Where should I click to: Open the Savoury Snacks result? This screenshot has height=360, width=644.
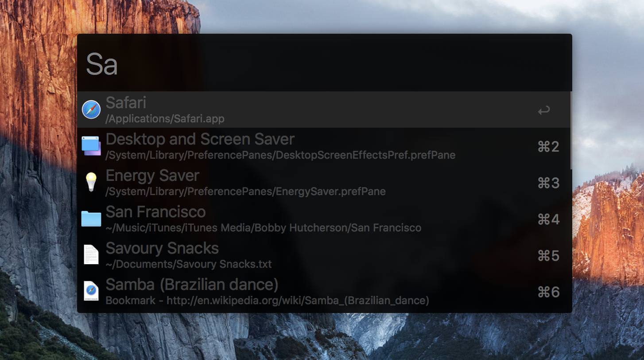click(x=162, y=248)
